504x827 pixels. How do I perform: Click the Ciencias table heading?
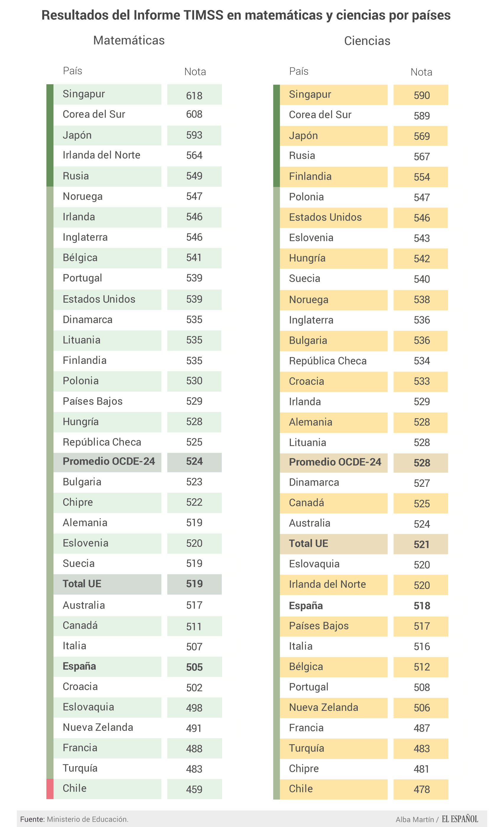(367, 41)
